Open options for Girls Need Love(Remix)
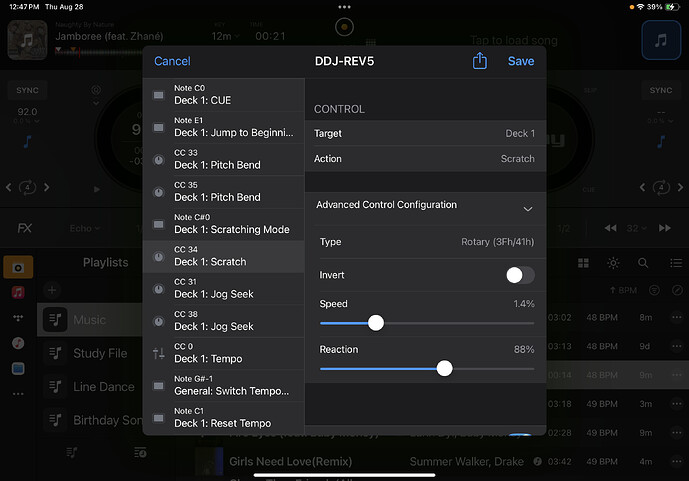Viewport: 689px width, 481px height. (677, 461)
